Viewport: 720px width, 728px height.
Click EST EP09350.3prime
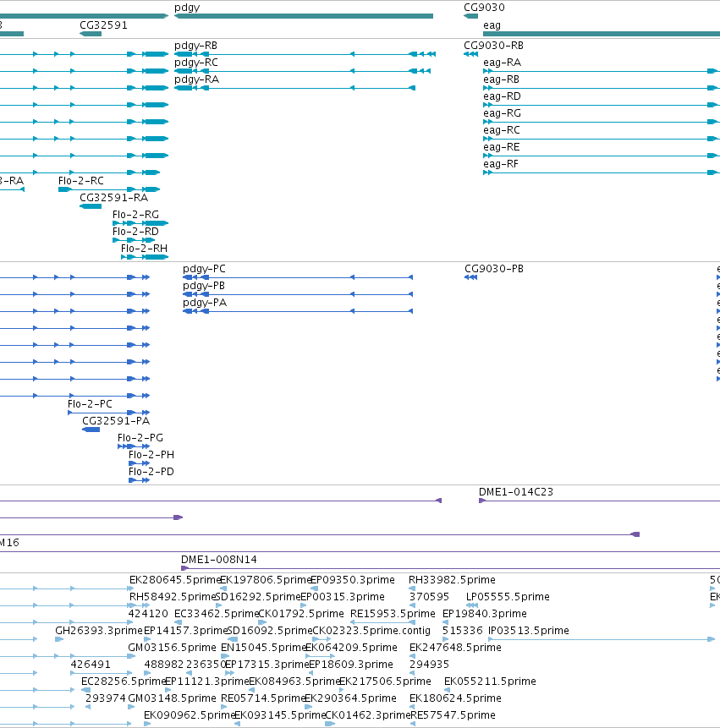353,580
